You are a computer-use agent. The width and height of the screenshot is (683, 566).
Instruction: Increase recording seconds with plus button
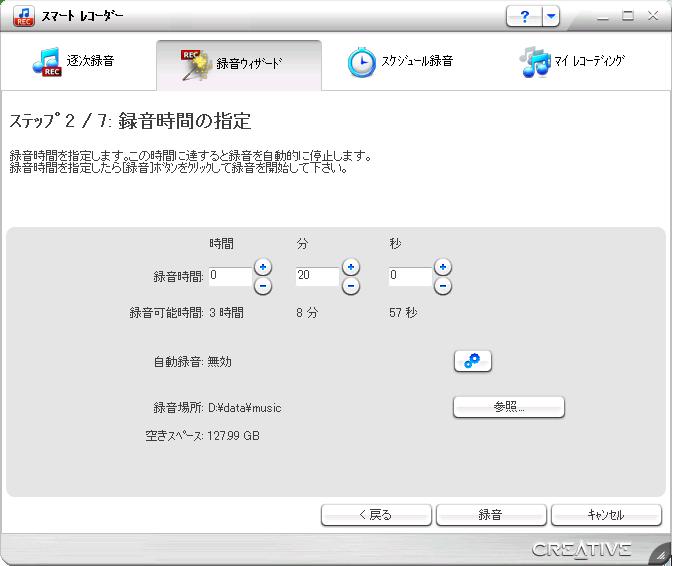pos(443,267)
